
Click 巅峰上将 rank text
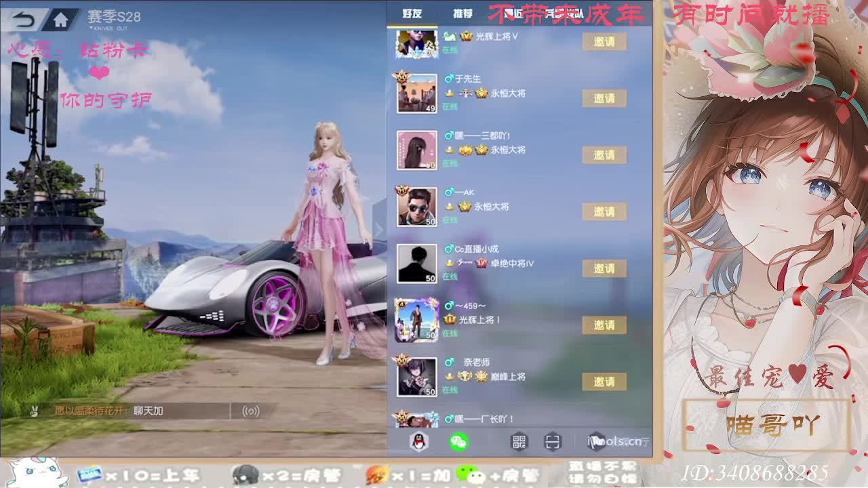click(509, 376)
